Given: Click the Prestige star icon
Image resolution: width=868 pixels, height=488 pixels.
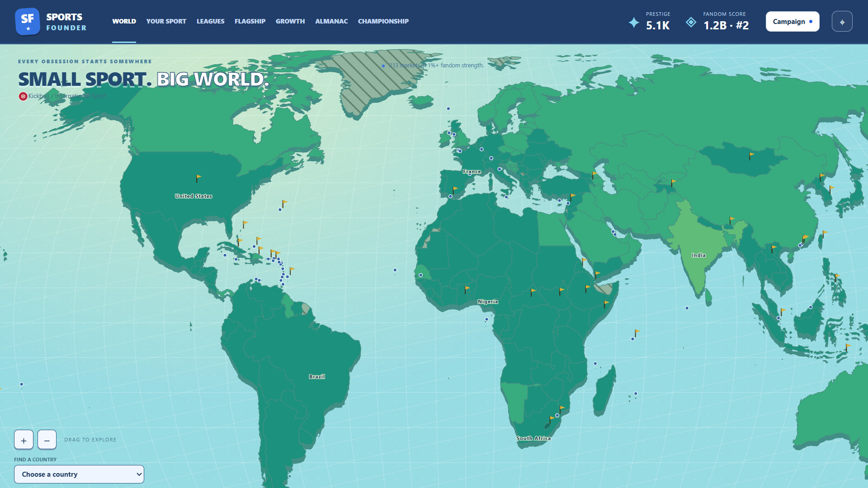Looking at the screenshot, I should [x=634, y=22].
